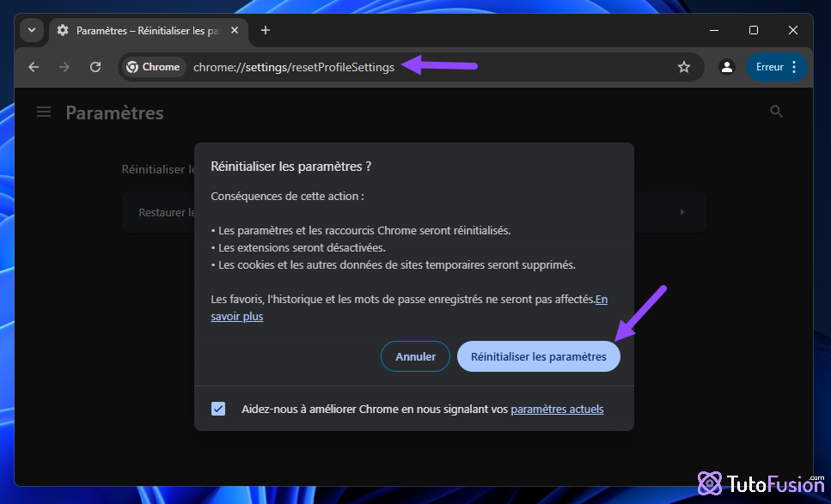The width and height of the screenshot is (831, 504).
Task: Open a new tab with the plus icon
Action: pos(266,30)
